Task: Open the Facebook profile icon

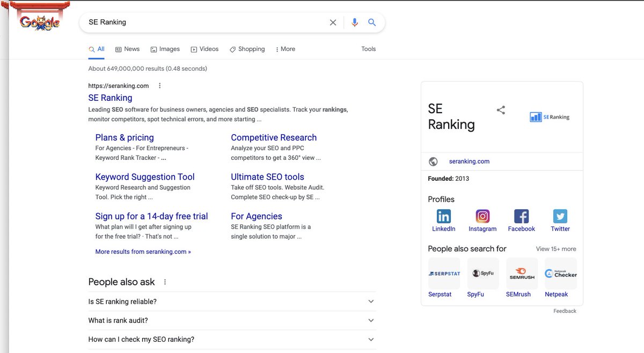Action: click(521, 216)
